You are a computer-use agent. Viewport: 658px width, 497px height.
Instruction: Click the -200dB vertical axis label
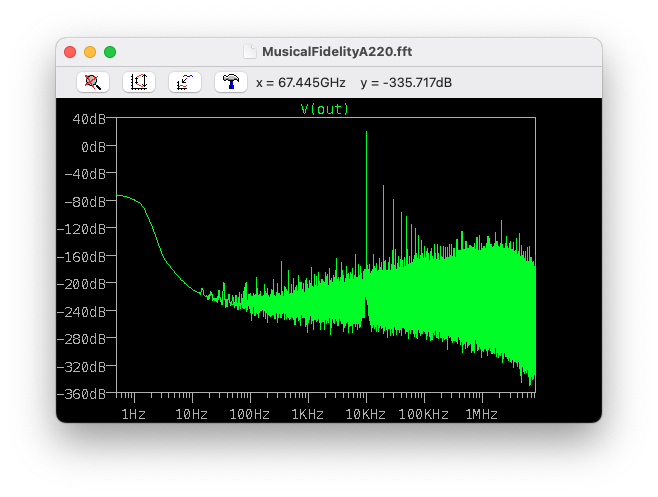point(81,284)
